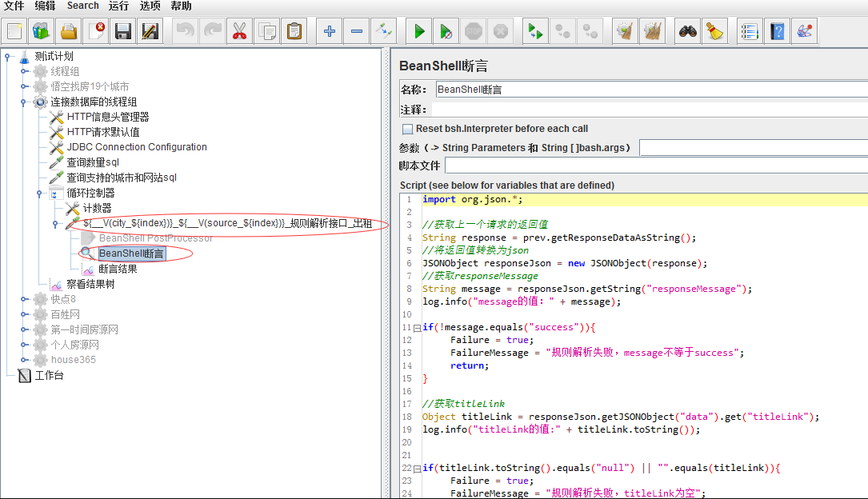Click the Save test plan floppy icon
The height and width of the screenshot is (499, 868).
[123, 31]
